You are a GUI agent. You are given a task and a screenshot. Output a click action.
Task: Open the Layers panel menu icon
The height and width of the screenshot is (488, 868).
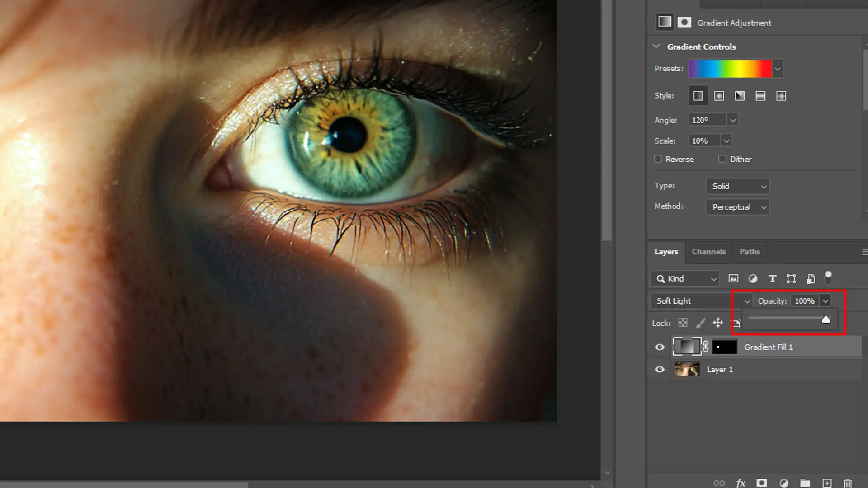(864, 252)
